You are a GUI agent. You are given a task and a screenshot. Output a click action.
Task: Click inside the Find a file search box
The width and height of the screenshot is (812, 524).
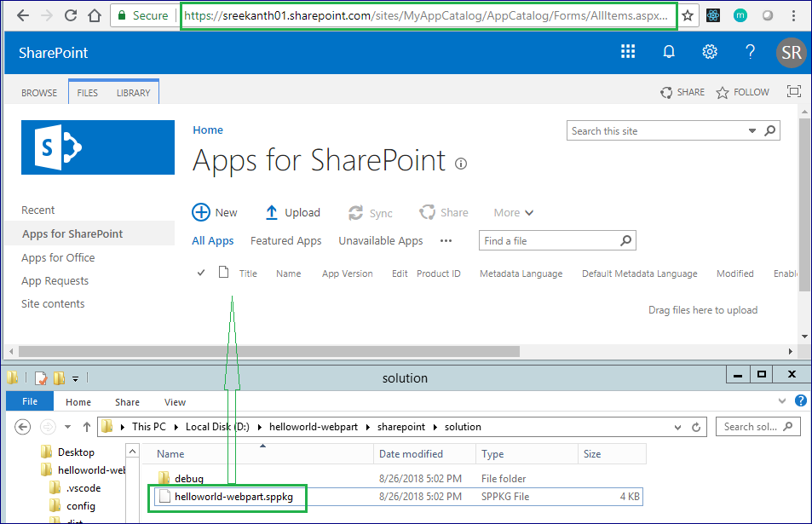pyautogui.click(x=545, y=240)
